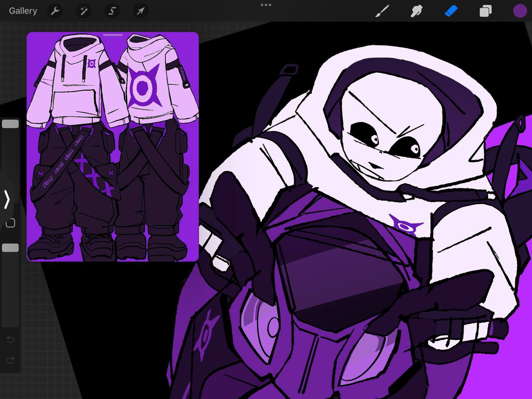Viewport: 532px width, 399px height.
Task: Grab the reference window top handle
Action: (x=113, y=35)
